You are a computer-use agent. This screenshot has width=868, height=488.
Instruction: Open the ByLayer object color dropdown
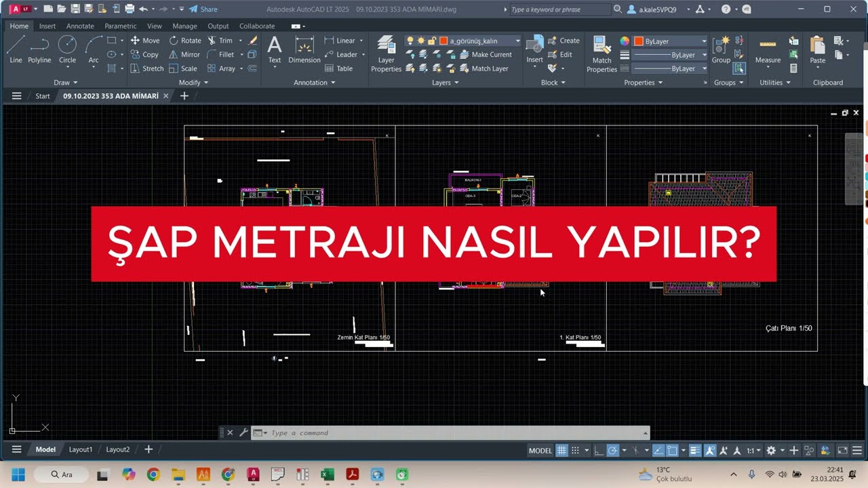tap(671, 41)
